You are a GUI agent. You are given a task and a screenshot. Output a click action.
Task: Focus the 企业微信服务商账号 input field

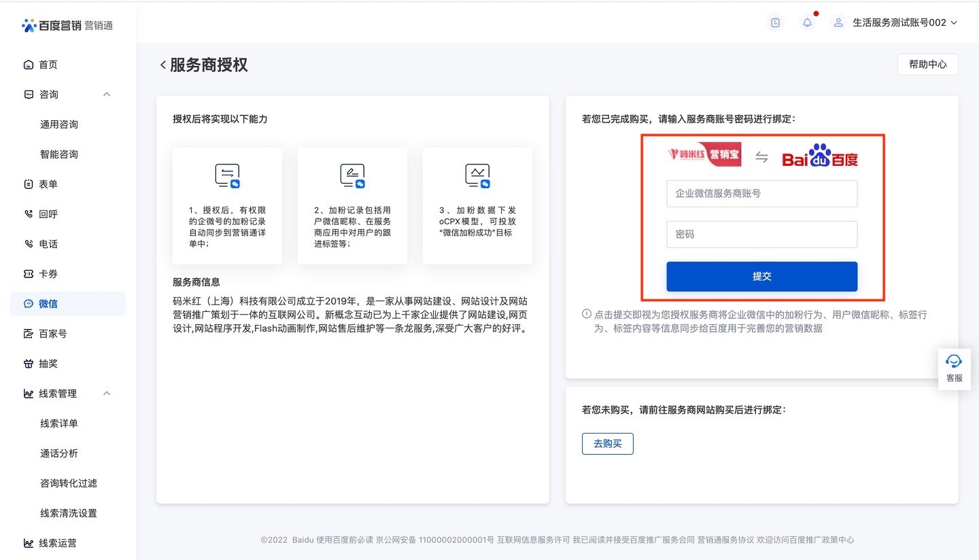(761, 194)
